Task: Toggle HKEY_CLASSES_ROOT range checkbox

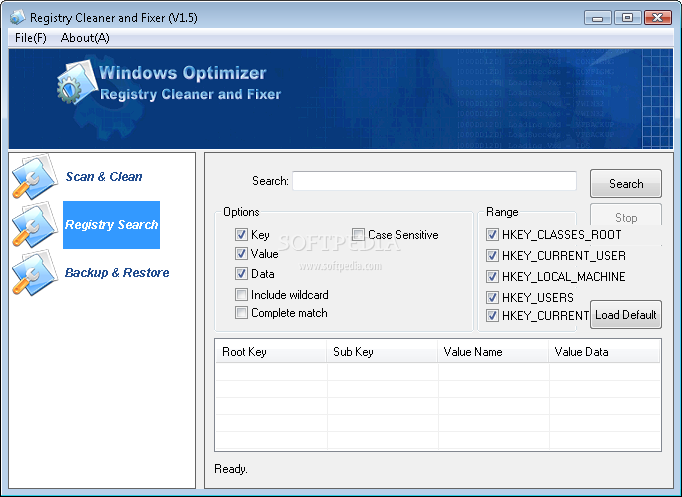Action: pos(492,235)
